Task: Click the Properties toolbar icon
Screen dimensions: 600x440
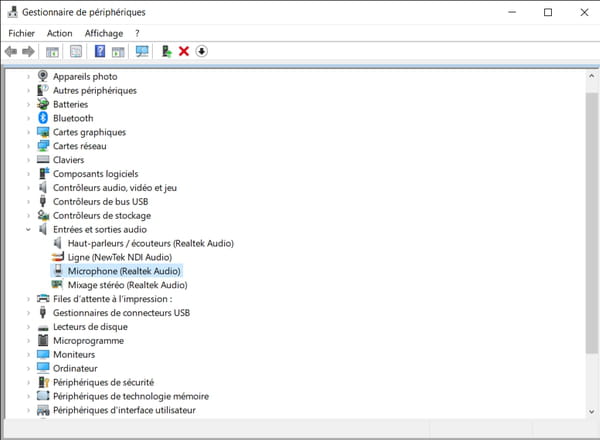Action: click(x=76, y=51)
